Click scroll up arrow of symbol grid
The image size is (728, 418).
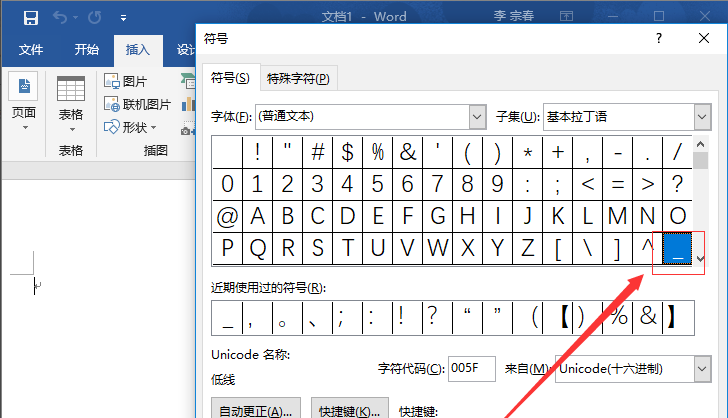pyautogui.click(x=701, y=144)
